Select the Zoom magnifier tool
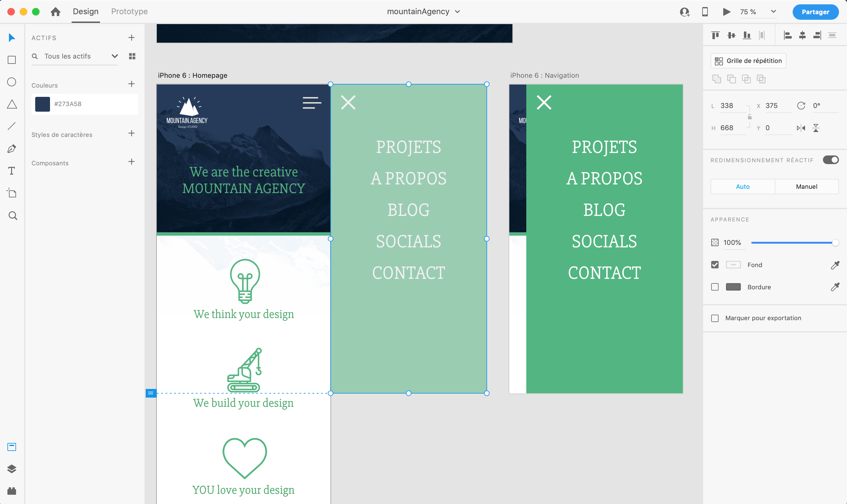847x504 pixels. pyautogui.click(x=13, y=216)
